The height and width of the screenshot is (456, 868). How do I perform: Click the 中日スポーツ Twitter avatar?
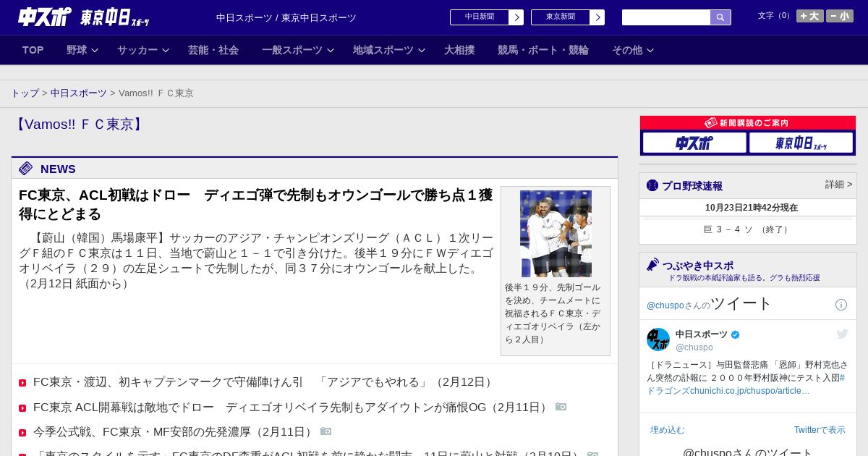click(658, 339)
